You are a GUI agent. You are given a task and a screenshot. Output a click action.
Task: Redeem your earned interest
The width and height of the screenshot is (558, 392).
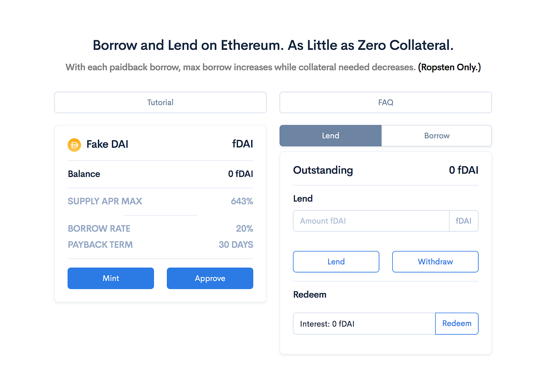[457, 323]
